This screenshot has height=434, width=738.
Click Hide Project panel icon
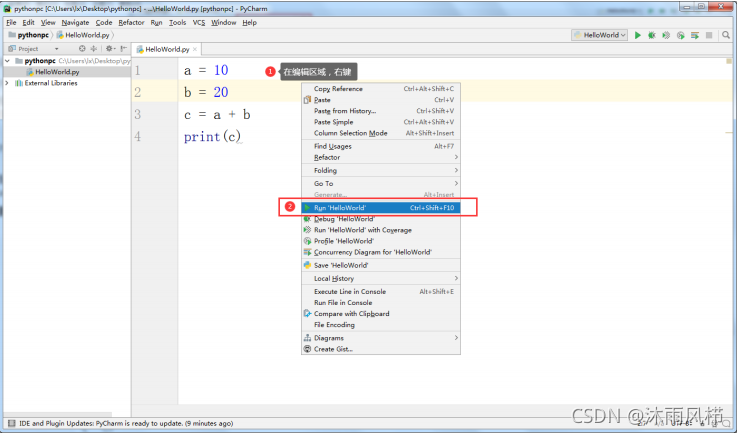click(x=123, y=48)
